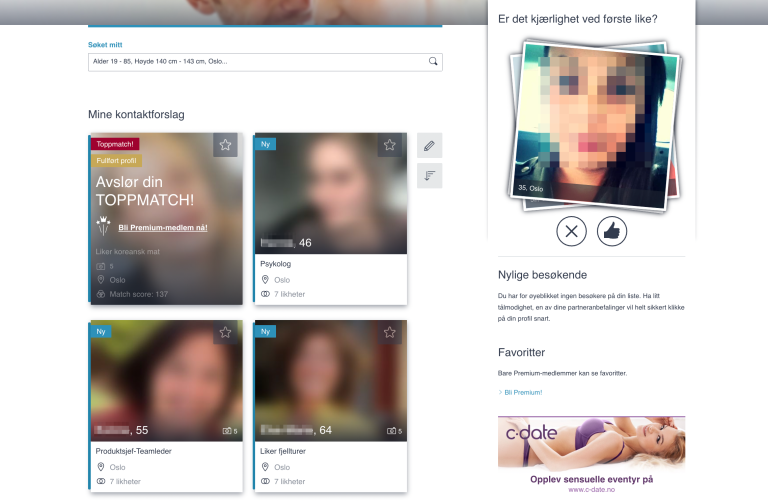Click the thumbs-up like button
Screen dimensions: 768x503
point(612,232)
